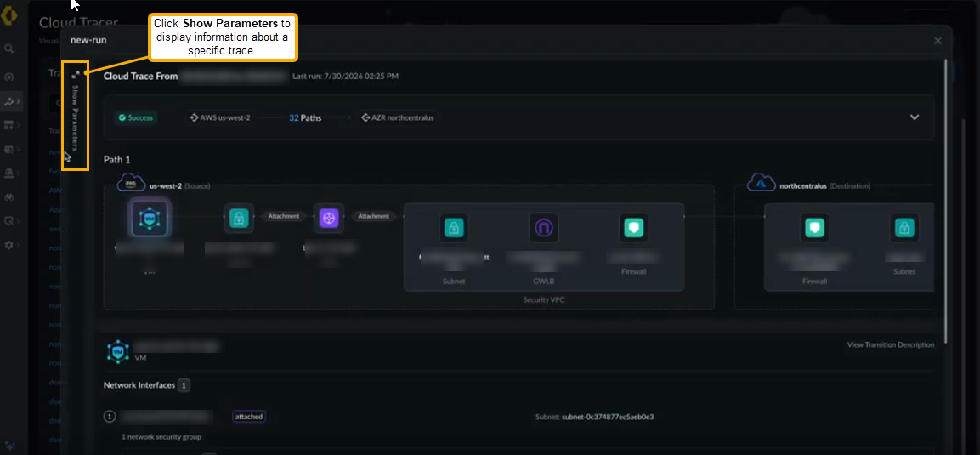Expand the trace summary chevron

tap(915, 117)
